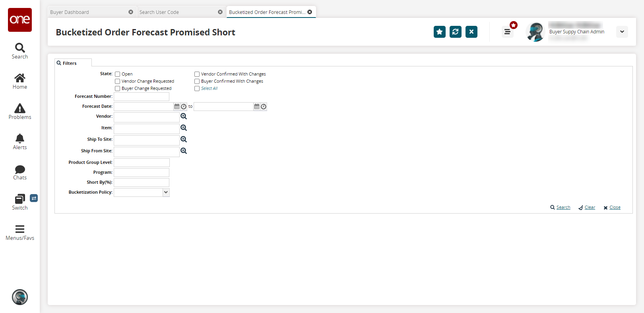
Task: Open Chats from the left sidebar
Action: (20, 172)
